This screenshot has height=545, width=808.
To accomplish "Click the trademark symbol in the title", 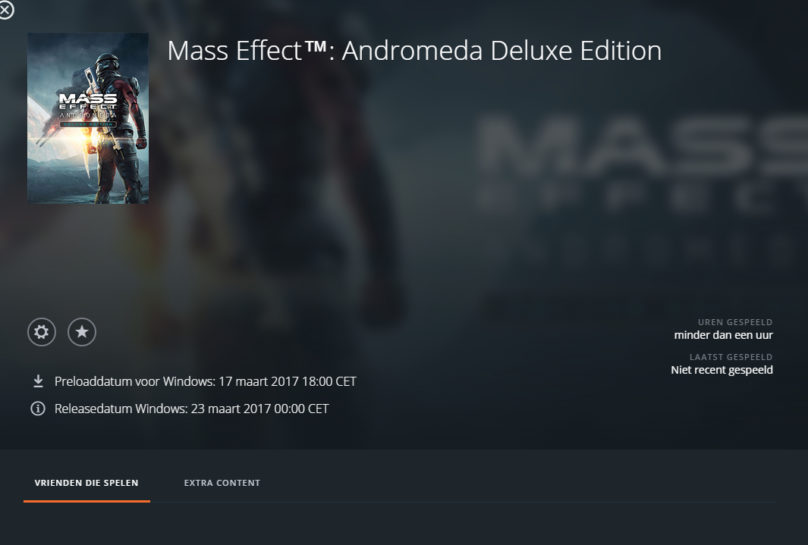I will click(315, 46).
